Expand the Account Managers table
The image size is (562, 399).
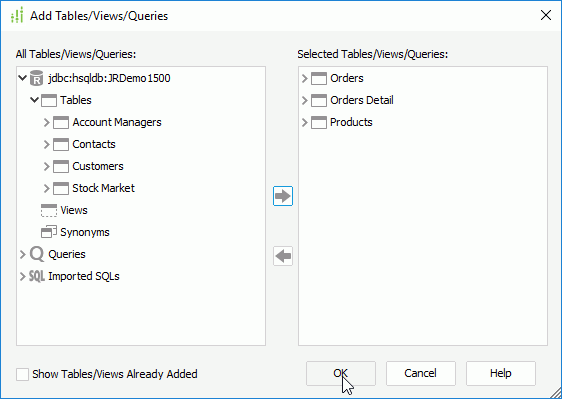tap(47, 122)
